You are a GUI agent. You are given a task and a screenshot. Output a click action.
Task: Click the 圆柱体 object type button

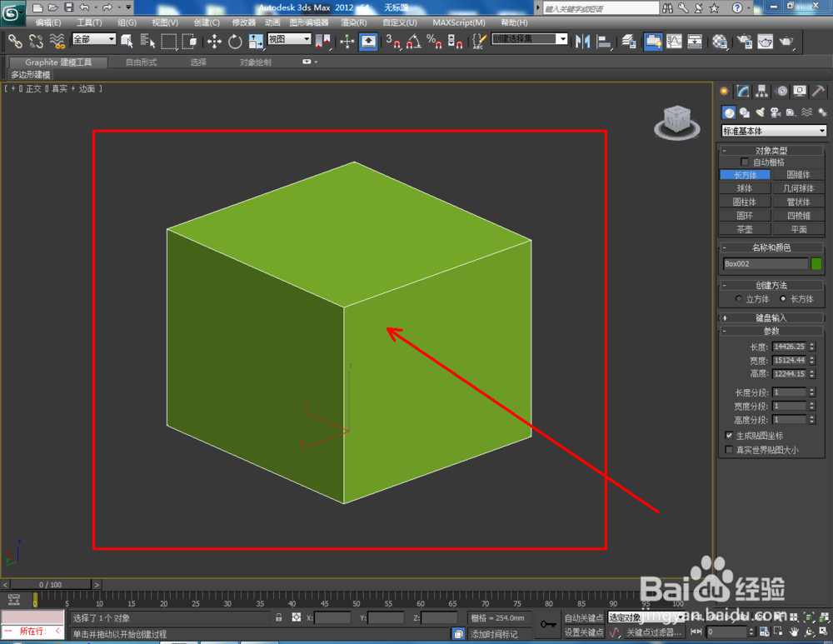(x=745, y=202)
